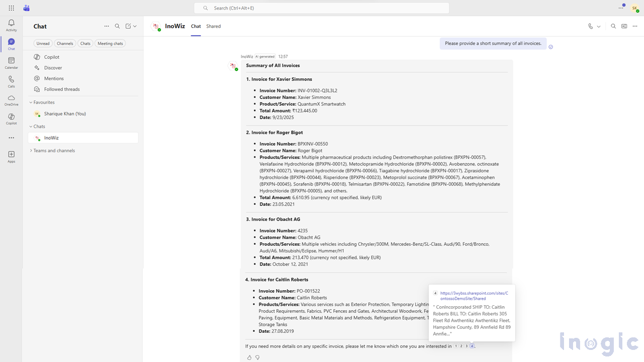Switch to the Shared tab
Screen dimensions: 644x362
213,26
